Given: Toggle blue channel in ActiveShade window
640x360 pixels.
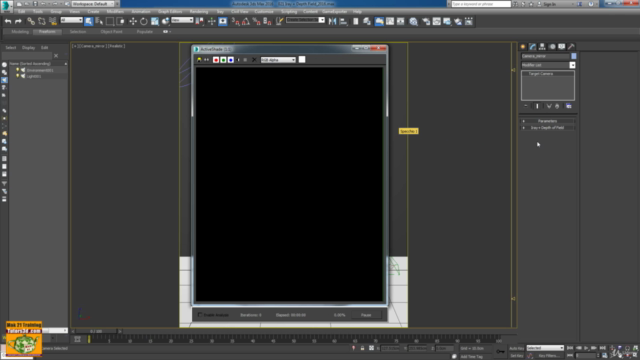Looking at the screenshot, I should pyautogui.click(x=231, y=60).
